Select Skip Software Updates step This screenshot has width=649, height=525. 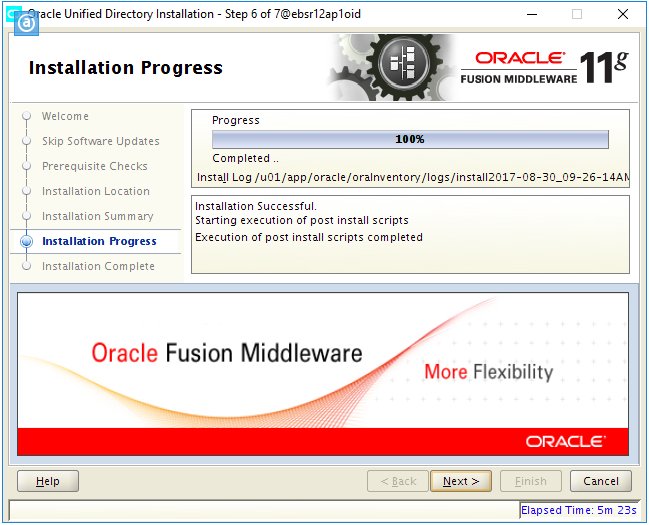tap(100, 141)
